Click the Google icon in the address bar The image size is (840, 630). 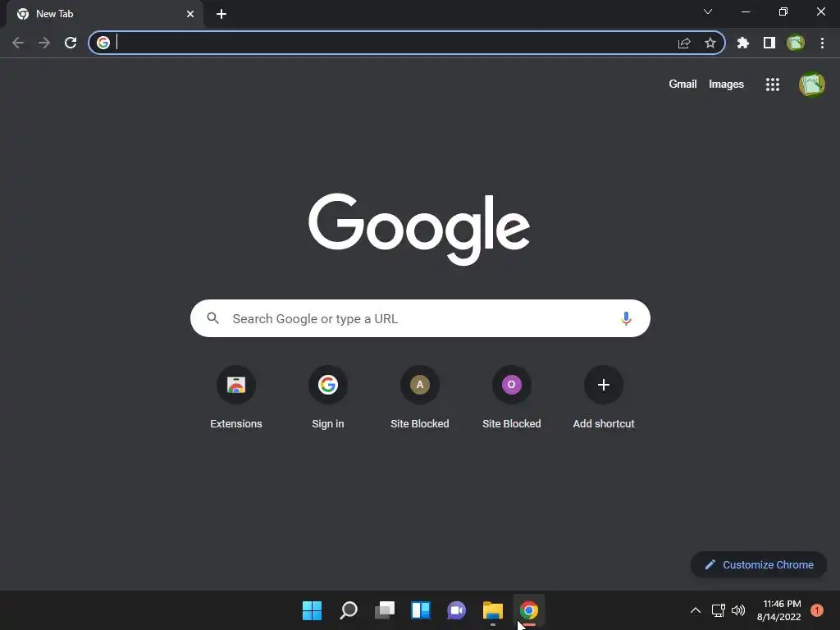tap(103, 43)
